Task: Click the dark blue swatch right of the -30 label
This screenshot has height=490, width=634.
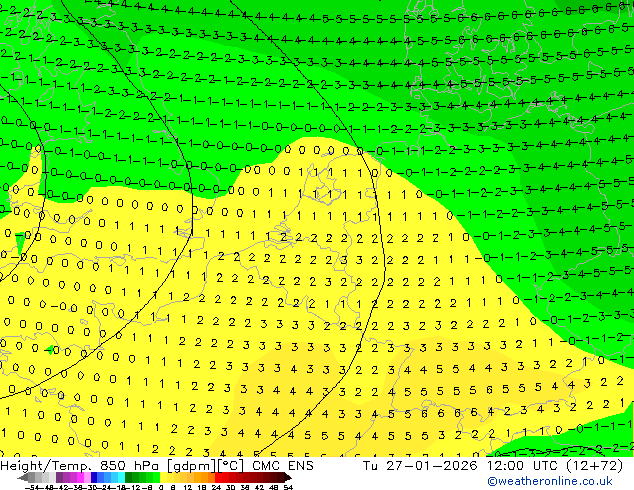Action: (94, 478)
